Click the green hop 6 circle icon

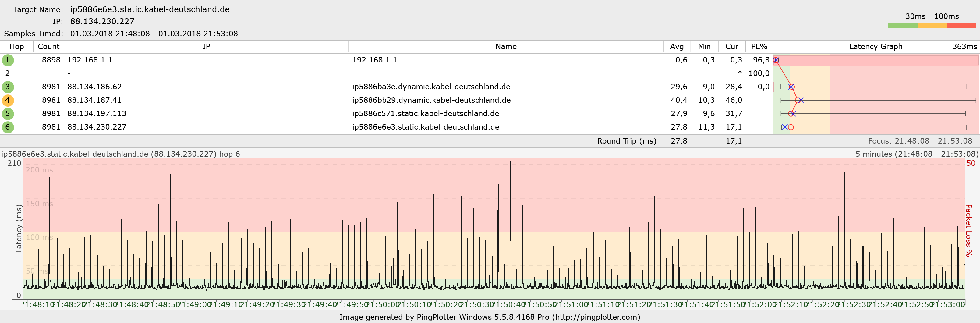pyautogui.click(x=8, y=127)
